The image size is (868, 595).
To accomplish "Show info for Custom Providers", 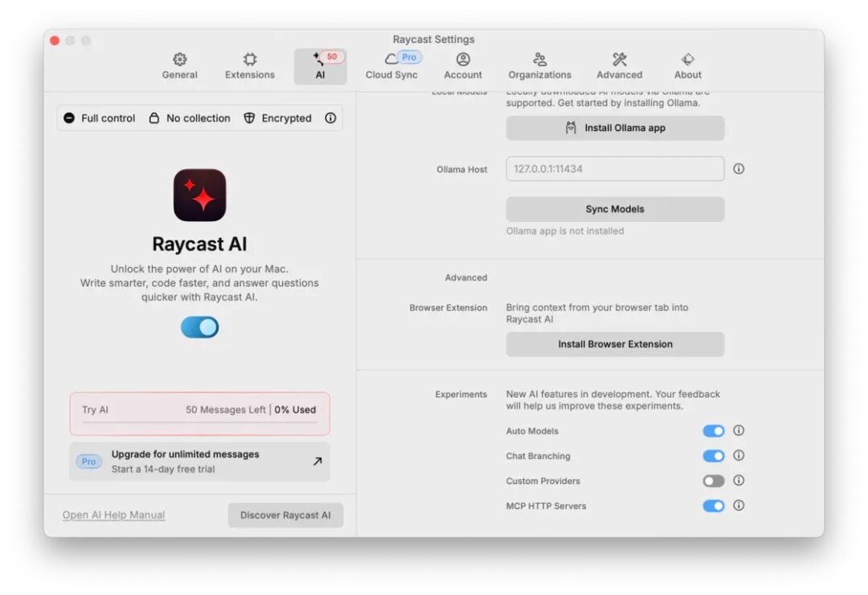I will 739,480.
